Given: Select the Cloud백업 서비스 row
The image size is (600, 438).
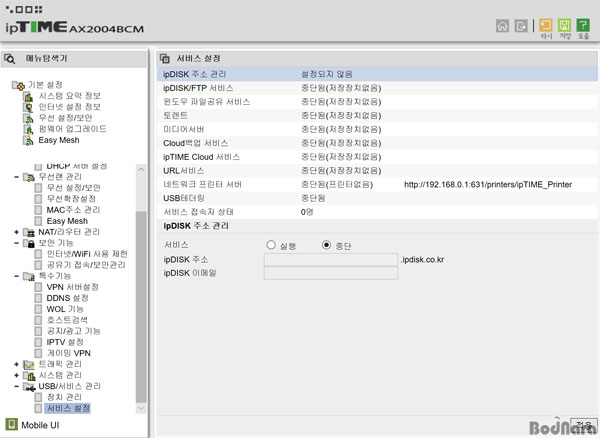Looking at the screenshot, I should 377,143.
